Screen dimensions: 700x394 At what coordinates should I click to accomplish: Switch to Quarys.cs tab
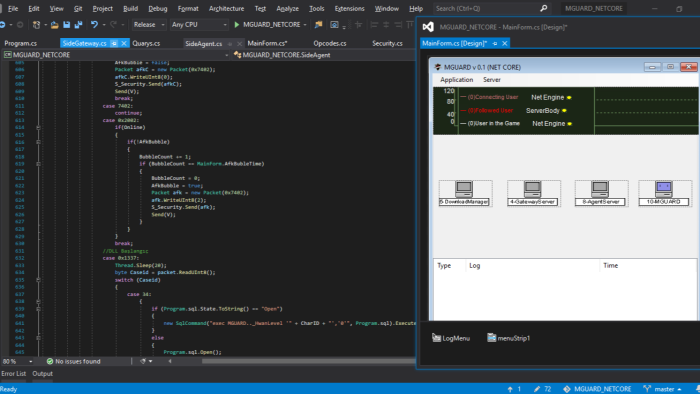pos(146,43)
